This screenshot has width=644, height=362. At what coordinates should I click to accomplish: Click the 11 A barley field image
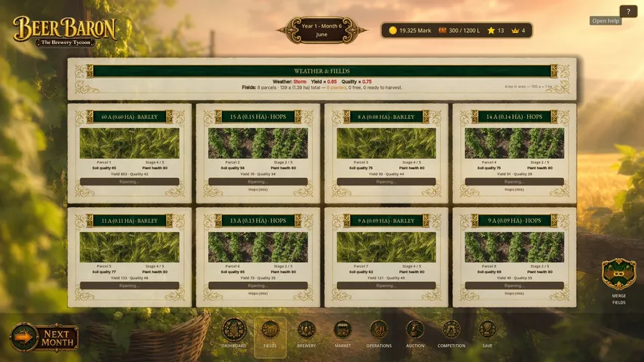point(130,247)
